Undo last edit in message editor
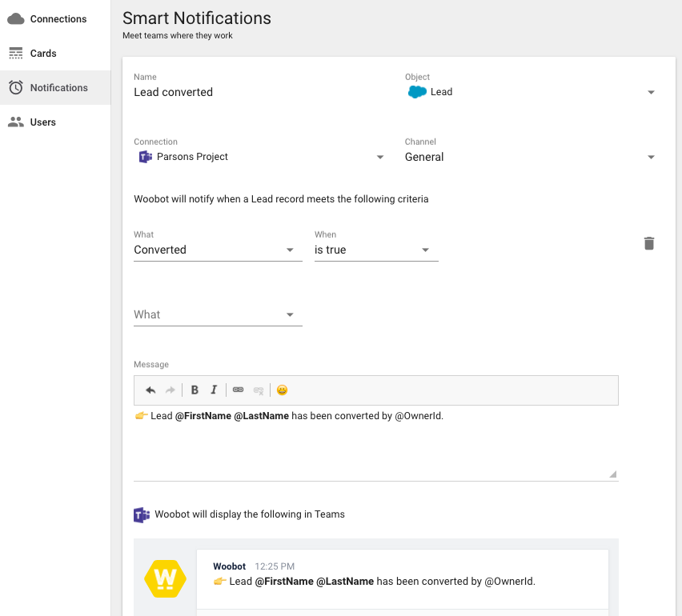 (150, 390)
